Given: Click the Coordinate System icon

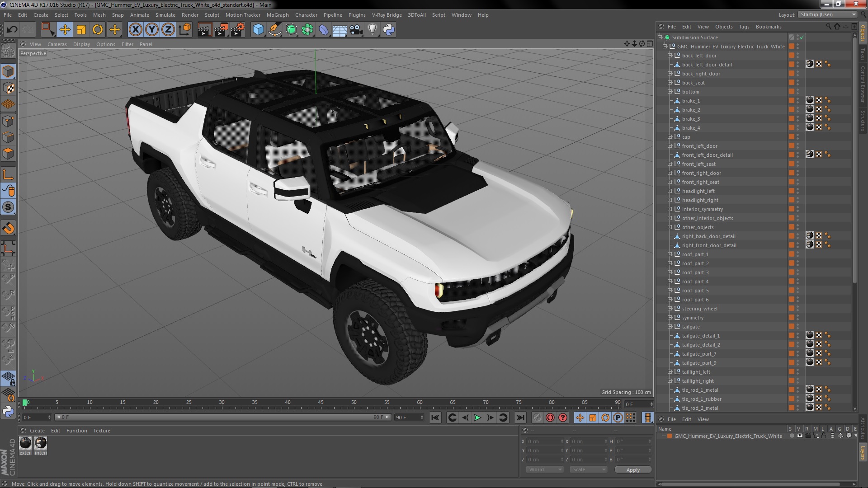Looking at the screenshot, I should (185, 30).
